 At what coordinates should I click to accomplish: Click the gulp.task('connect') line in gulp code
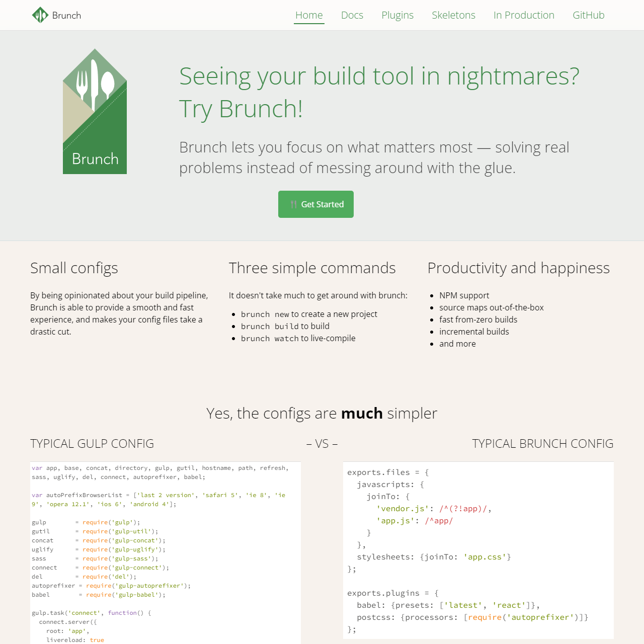click(92, 613)
